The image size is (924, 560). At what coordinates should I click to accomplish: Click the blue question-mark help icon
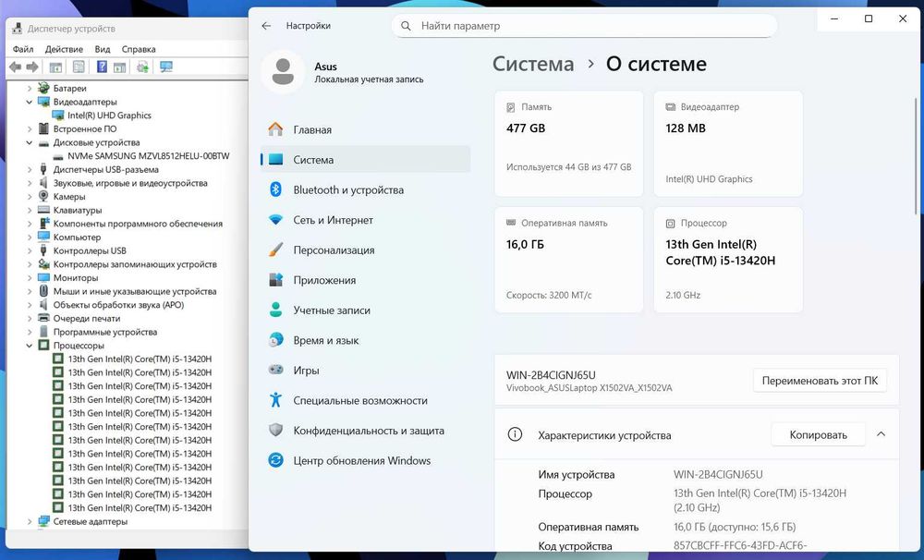tap(102, 67)
